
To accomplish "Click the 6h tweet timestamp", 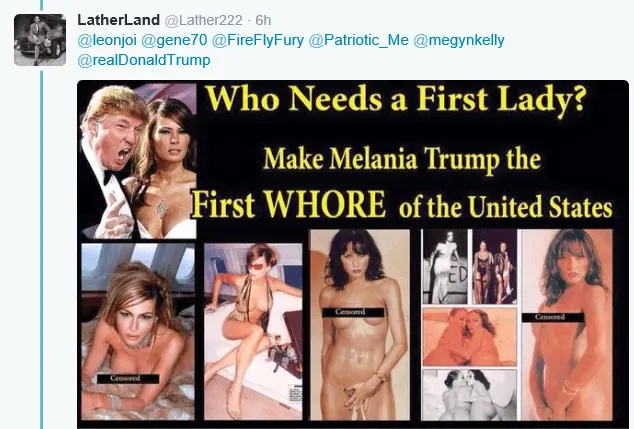I will pos(263,20).
